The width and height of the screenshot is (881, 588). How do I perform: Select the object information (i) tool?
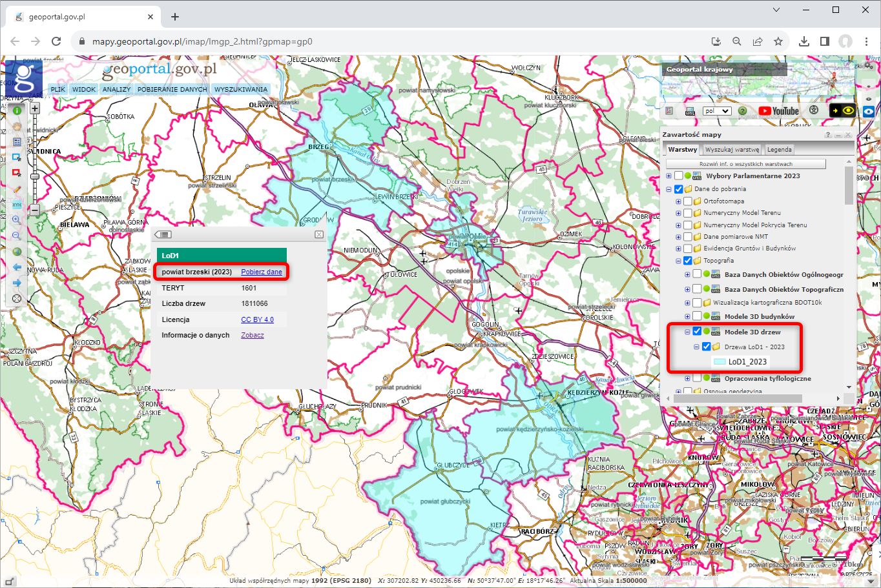click(x=17, y=110)
